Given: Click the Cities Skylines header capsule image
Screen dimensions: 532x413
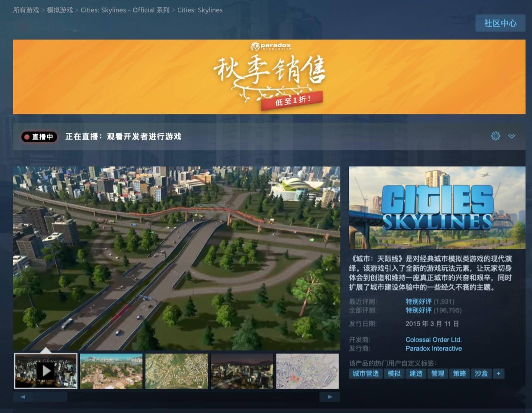Looking at the screenshot, I should [x=437, y=207].
